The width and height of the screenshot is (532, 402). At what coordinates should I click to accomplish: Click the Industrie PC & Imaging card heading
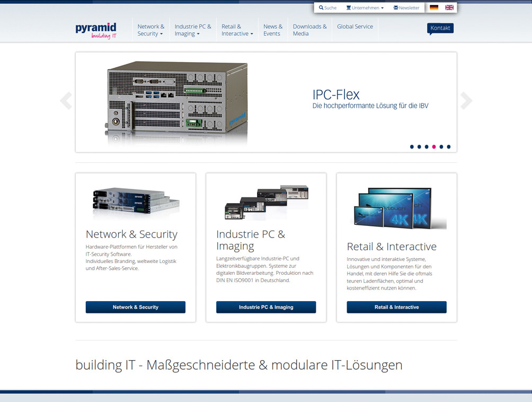click(251, 240)
